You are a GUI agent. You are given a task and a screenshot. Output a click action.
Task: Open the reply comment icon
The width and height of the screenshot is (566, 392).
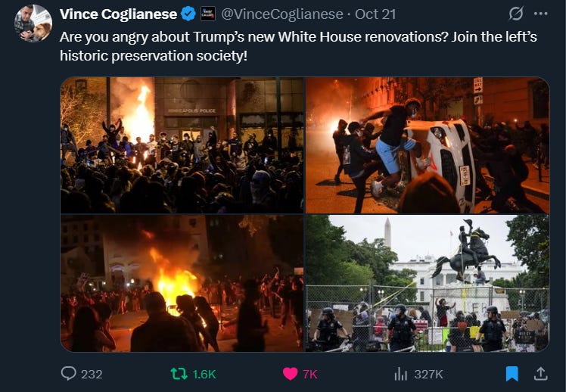pos(68,374)
